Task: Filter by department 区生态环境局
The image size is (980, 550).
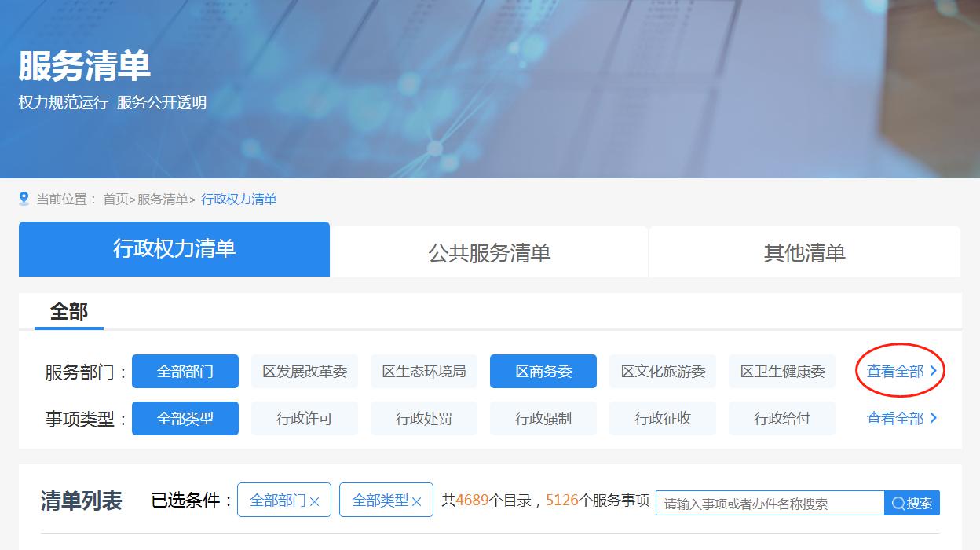Action: 424,371
